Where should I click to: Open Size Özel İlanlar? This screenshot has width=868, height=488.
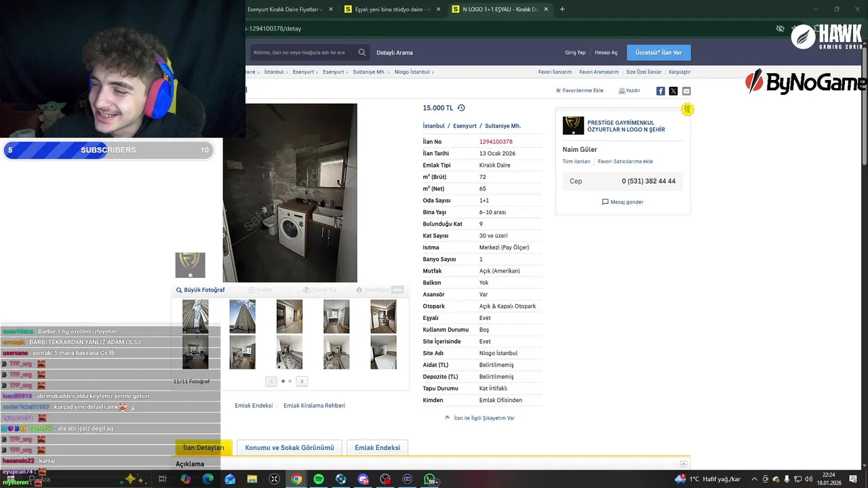(x=644, y=72)
